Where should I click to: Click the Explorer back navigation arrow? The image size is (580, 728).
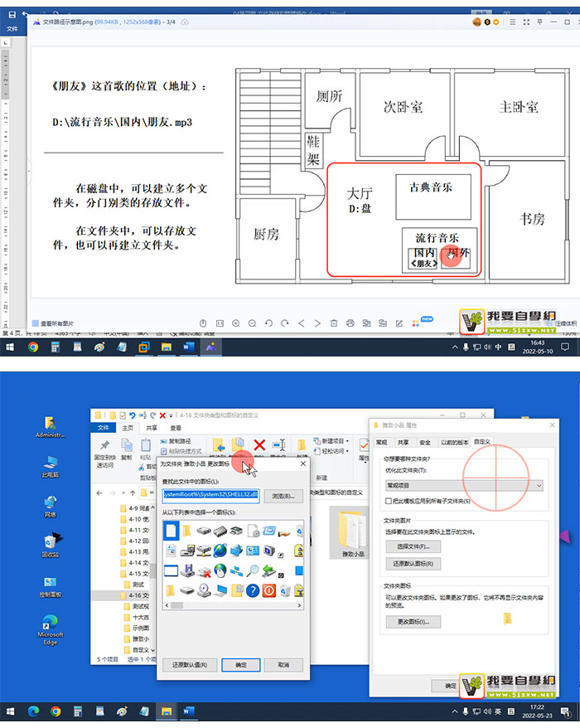coord(99,493)
